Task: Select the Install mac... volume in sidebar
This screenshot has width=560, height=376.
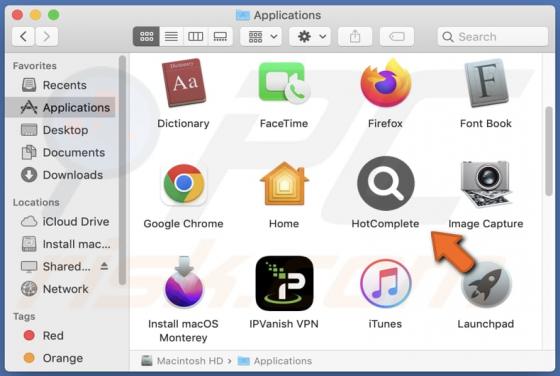Action: 61,244
